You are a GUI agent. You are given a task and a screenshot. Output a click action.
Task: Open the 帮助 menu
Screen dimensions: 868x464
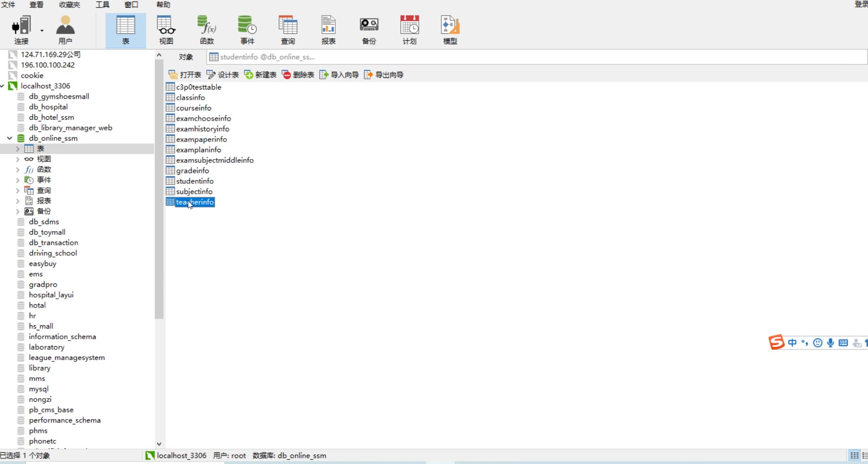(163, 5)
